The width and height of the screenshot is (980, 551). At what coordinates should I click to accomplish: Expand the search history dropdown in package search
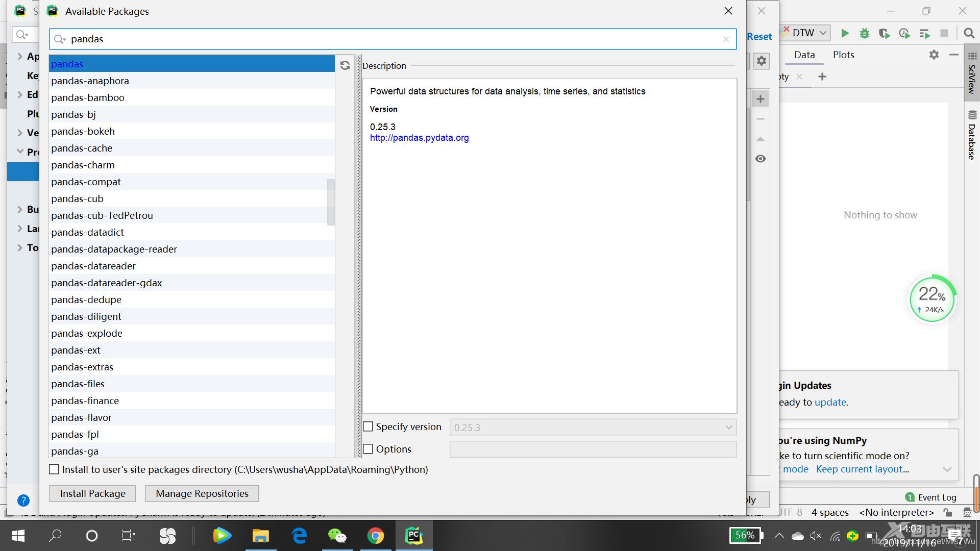tap(60, 39)
